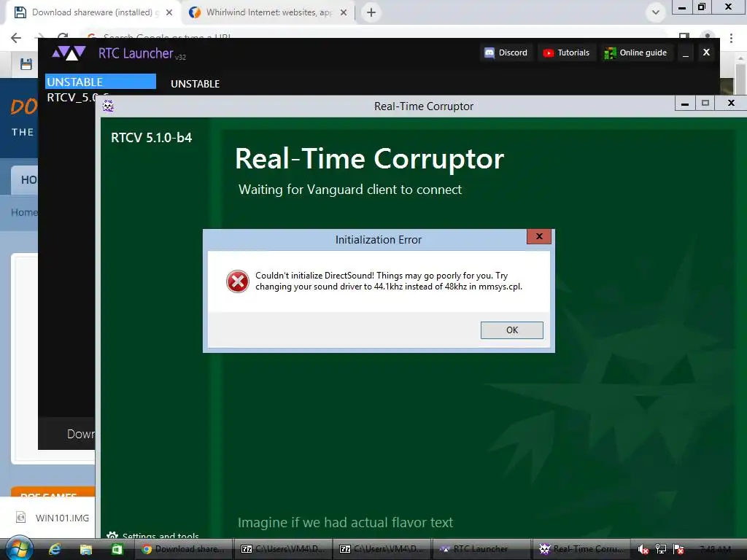747x560 pixels.
Task: Close the Whirlwind Internet tab
Action: pos(344,12)
